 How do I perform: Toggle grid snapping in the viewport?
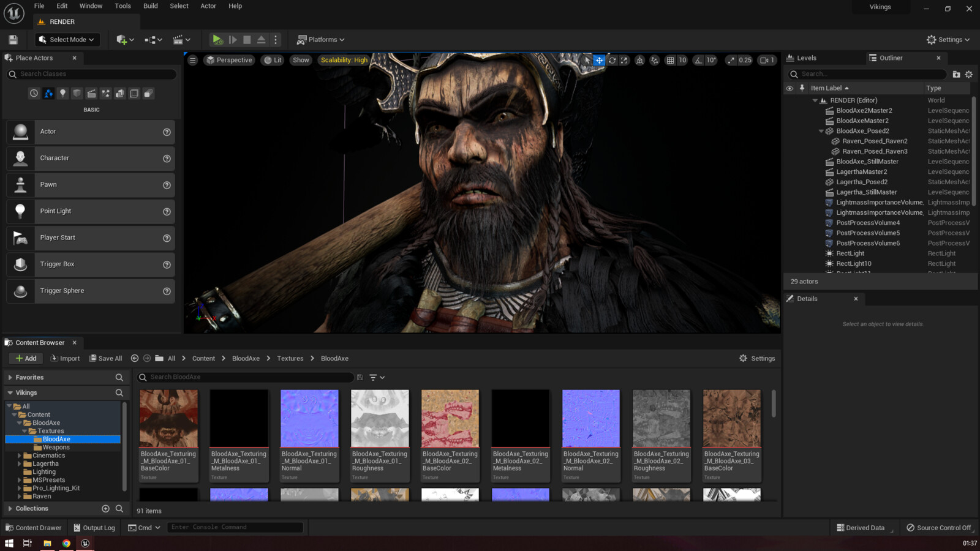pos(670,60)
